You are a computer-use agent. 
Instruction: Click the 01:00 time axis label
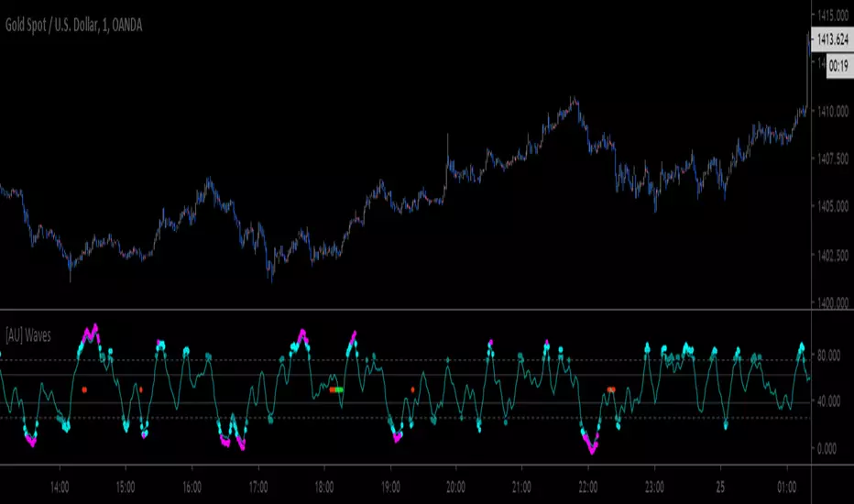pyautogui.click(x=786, y=488)
